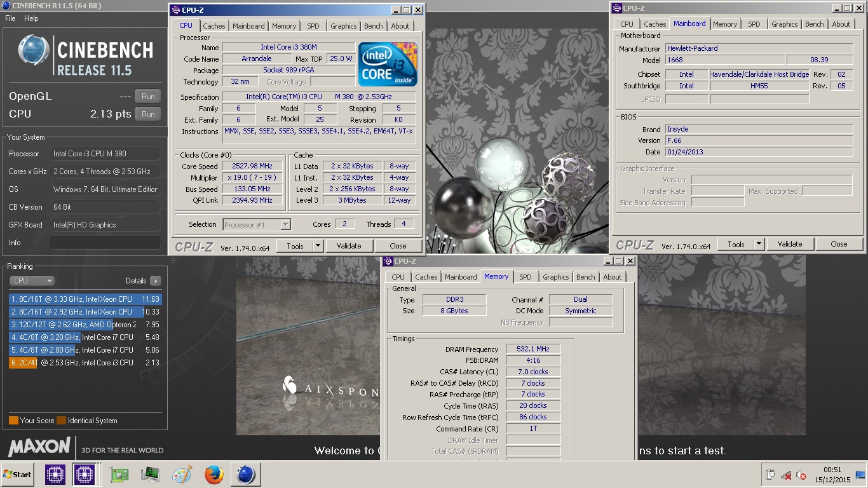Viewport: 868px width, 488px height.
Task: Select the Cinebench taskbar icon
Action: 246,474
